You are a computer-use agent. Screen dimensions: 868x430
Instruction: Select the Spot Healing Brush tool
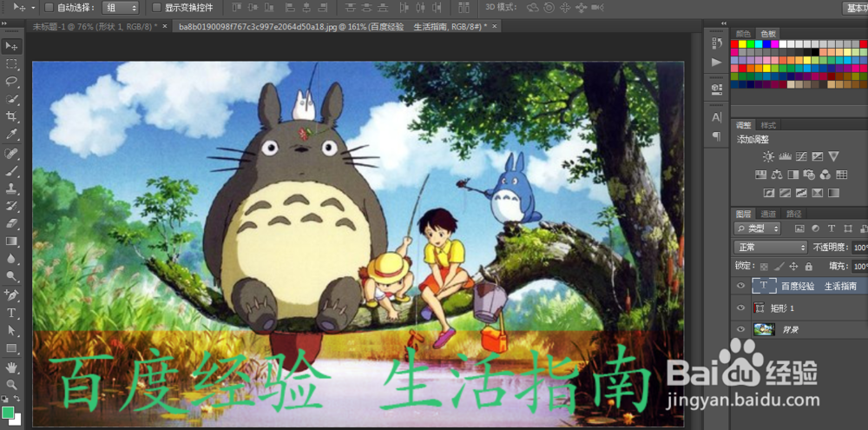[x=11, y=153]
